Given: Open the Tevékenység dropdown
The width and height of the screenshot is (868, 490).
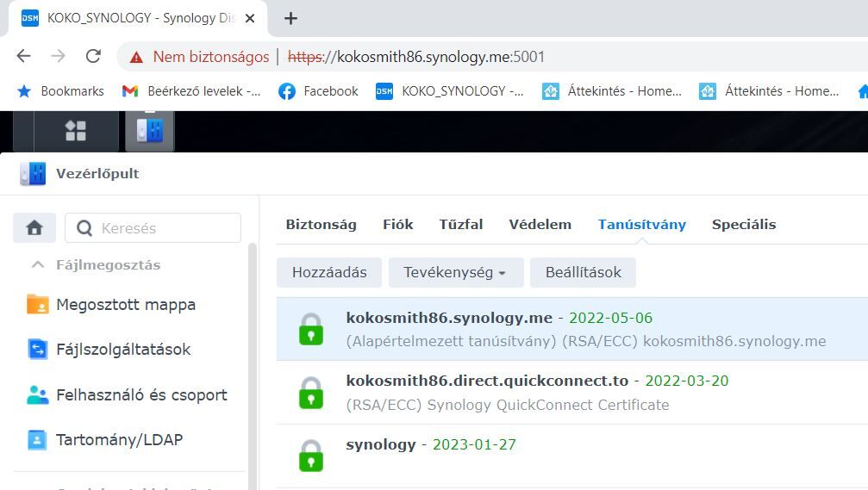Looking at the screenshot, I should click(456, 273).
